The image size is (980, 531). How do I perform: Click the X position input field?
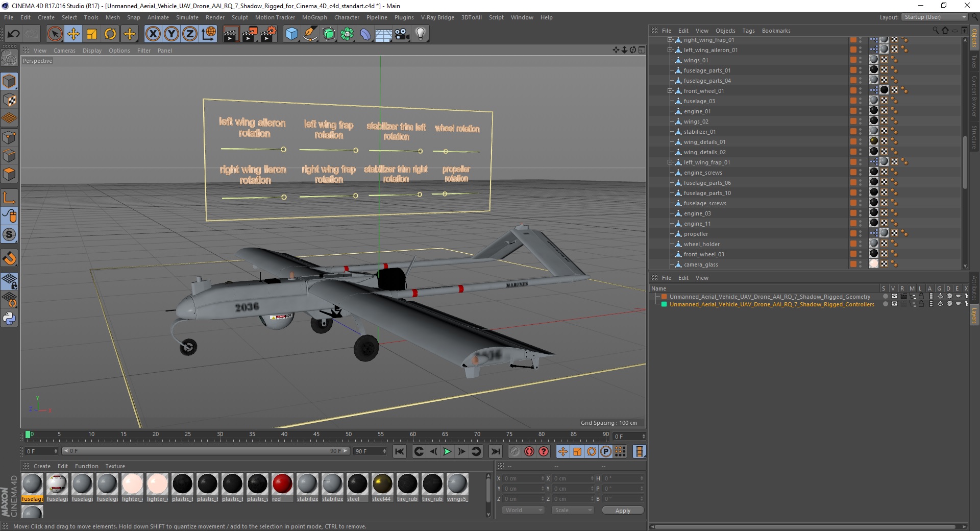coord(524,478)
